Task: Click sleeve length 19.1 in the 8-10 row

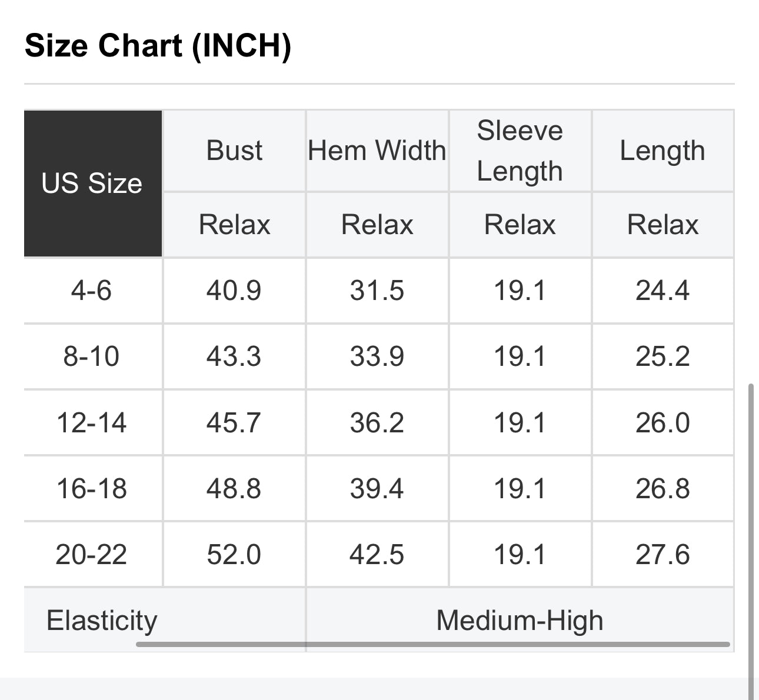Action: 520,356
